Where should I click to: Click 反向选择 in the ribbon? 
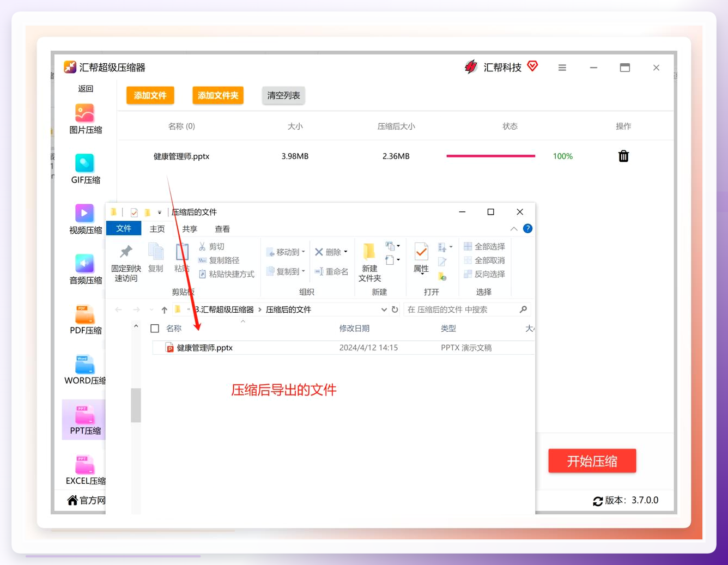(484, 274)
